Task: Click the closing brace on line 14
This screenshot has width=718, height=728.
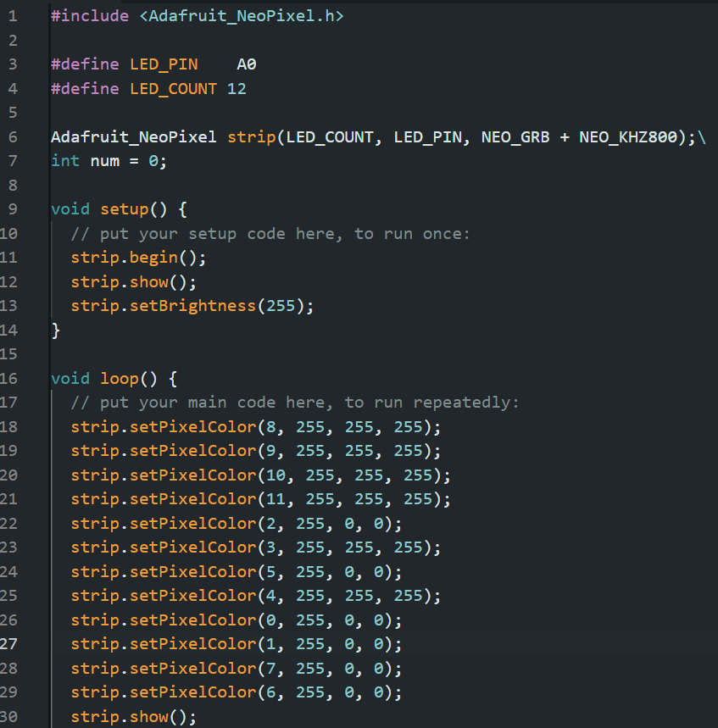Action: pos(56,330)
